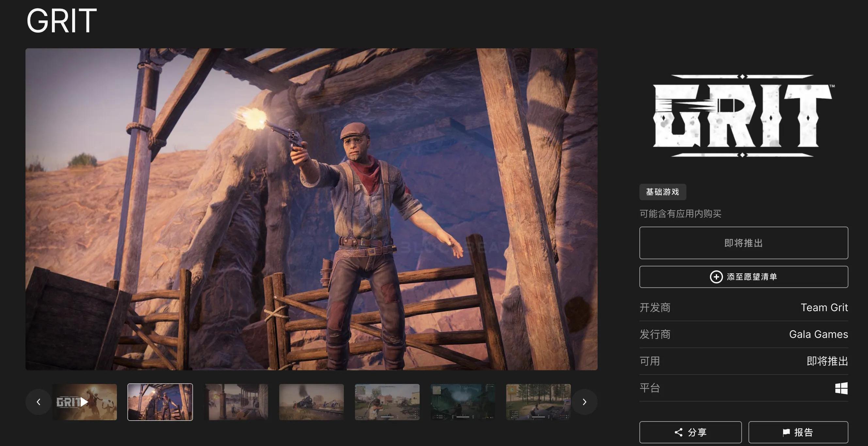
Task: Open the Team Grit developer link
Action: [824, 308]
